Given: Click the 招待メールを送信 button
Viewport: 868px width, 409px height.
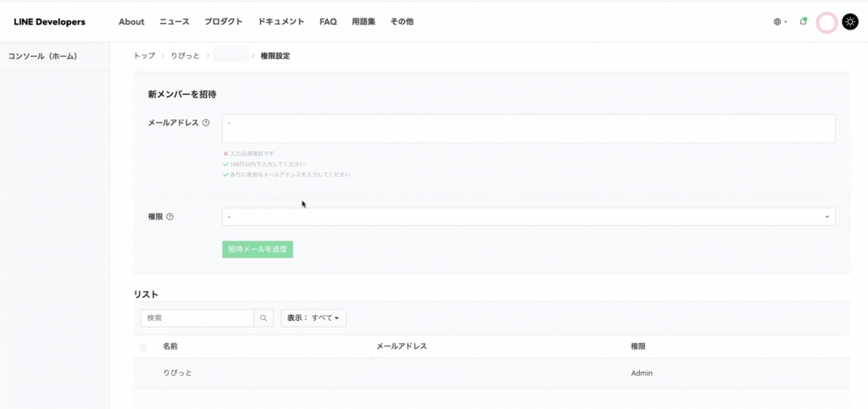Looking at the screenshot, I should coord(258,249).
